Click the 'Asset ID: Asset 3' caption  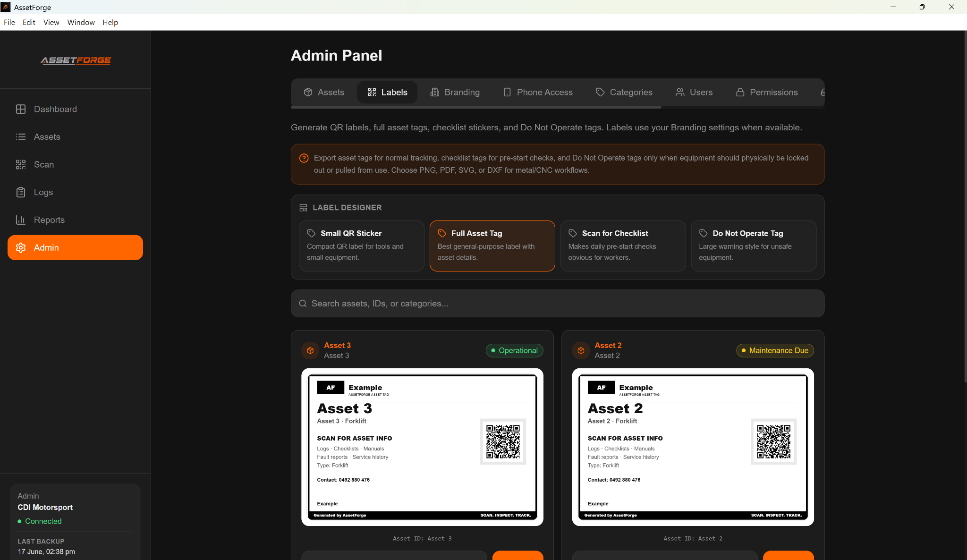click(422, 538)
